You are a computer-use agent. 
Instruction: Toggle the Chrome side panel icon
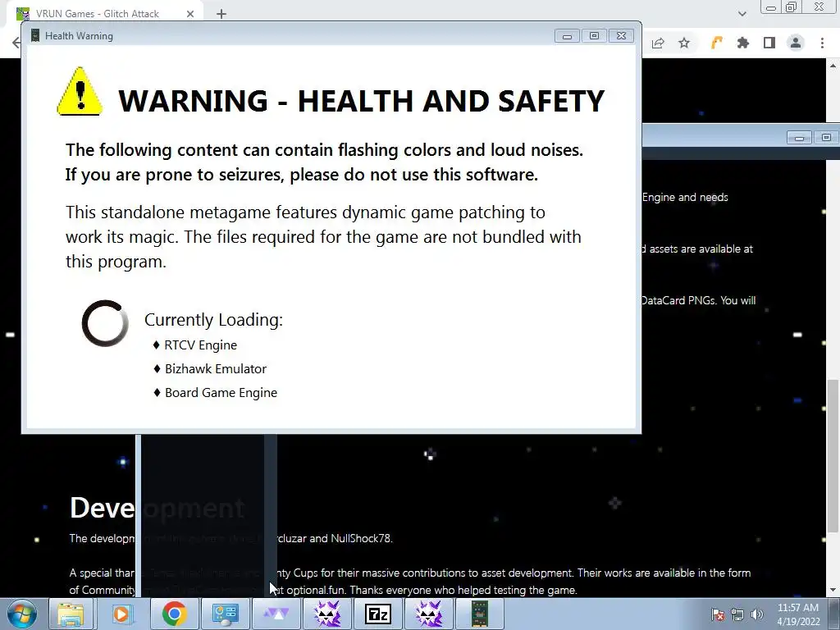[x=769, y=43]
